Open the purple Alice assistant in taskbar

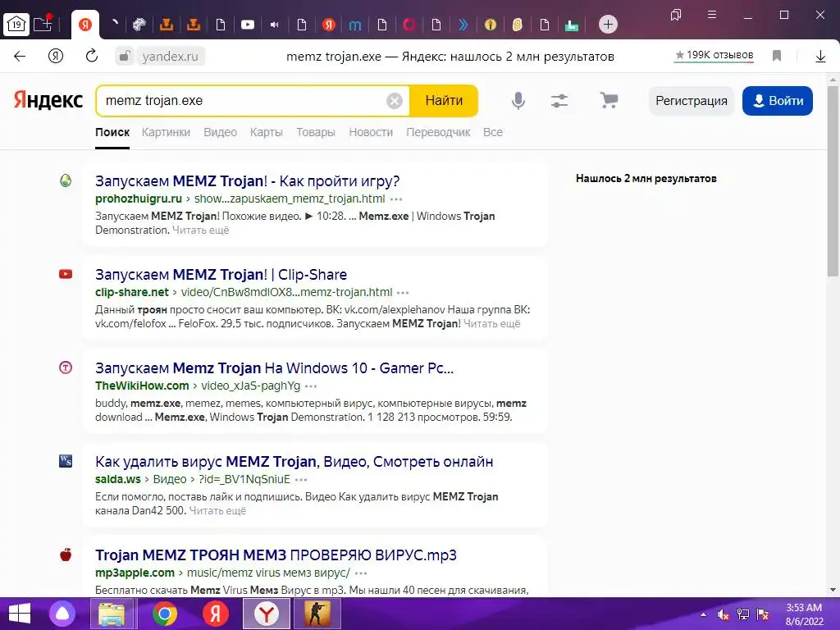tap(62, 614)
